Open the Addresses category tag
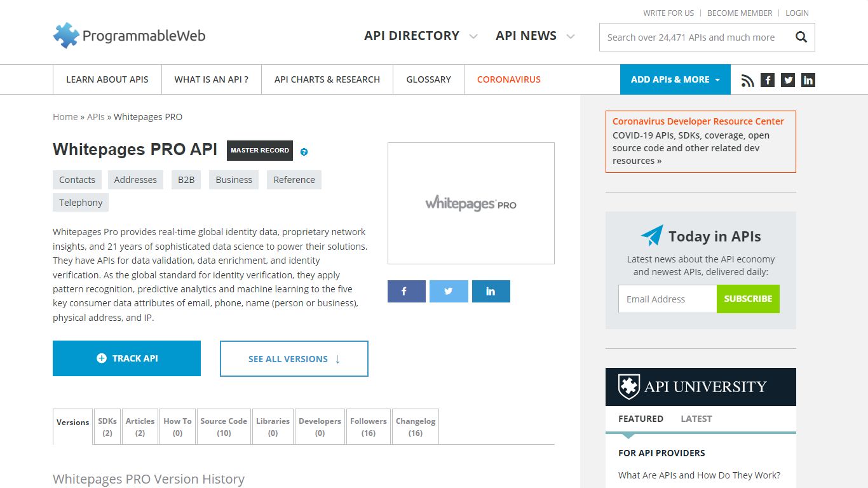 coord(135,180)
